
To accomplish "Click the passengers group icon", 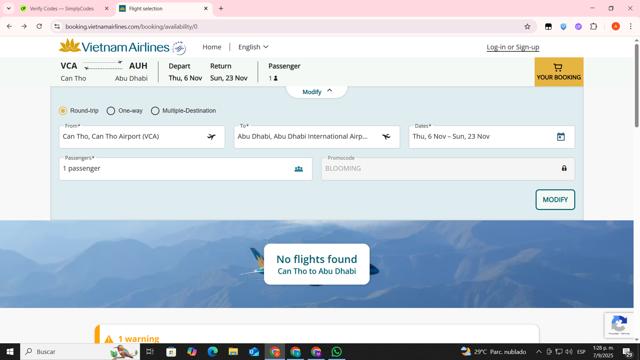I will pos(299,169).
